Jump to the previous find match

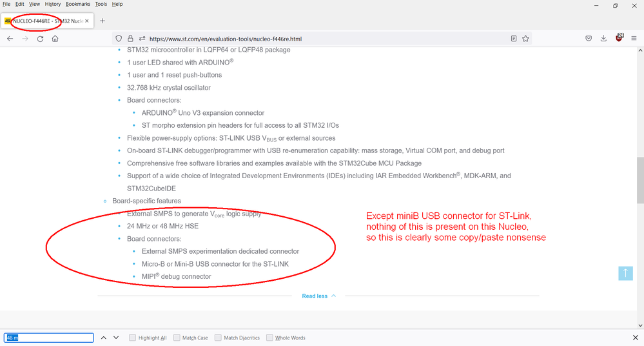102,338
